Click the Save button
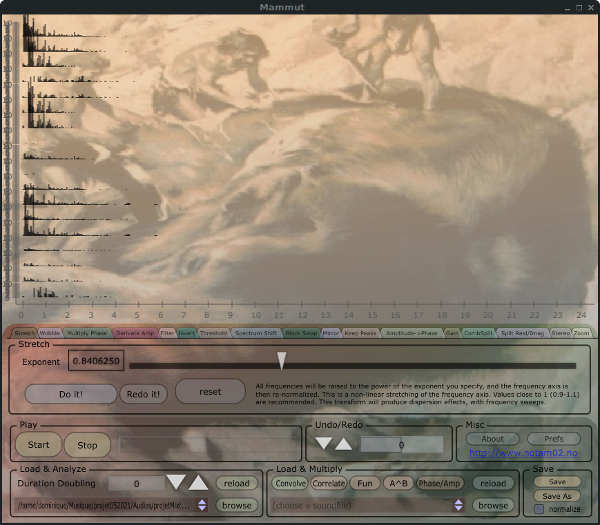Screen dimensions: 600x525 click(557, 482)
